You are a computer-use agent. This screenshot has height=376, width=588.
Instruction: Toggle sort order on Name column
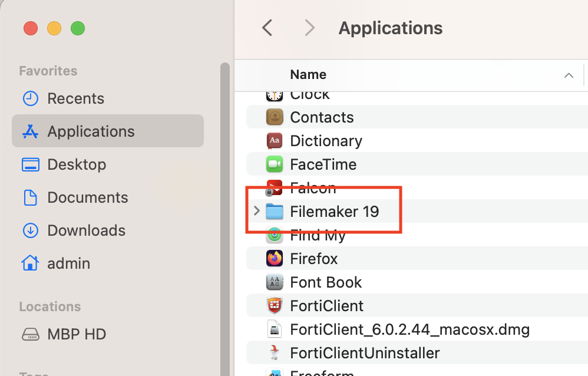[x=569, y=75]
